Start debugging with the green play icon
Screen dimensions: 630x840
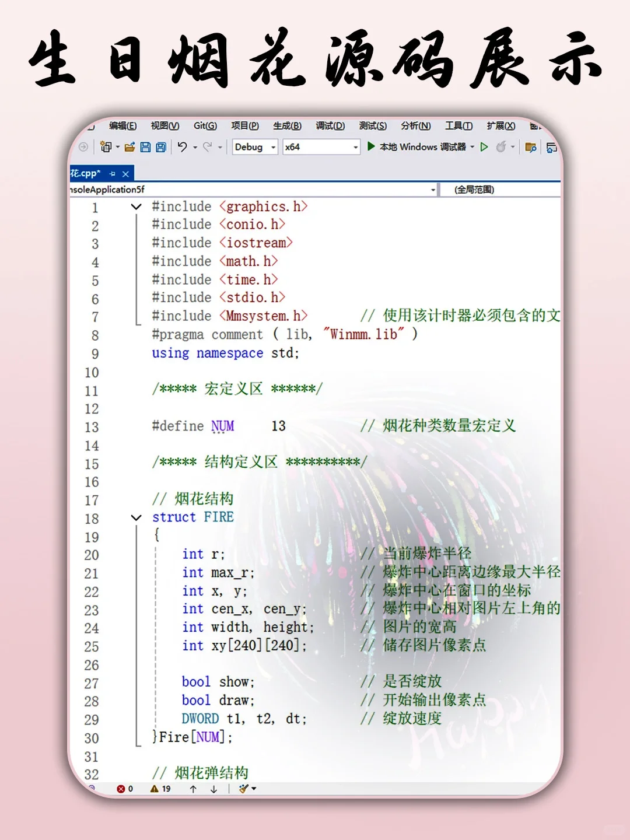tap(371, 146)
